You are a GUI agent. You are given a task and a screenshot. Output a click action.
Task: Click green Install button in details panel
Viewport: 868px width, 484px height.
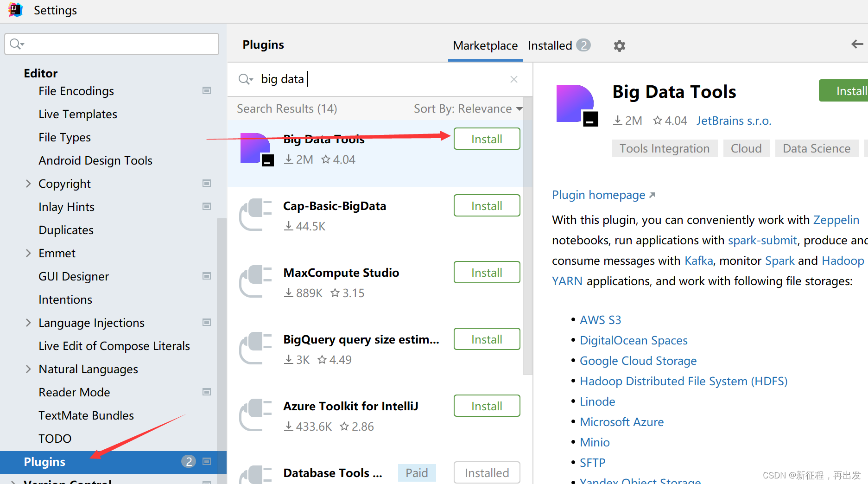[x=843, y=91]
